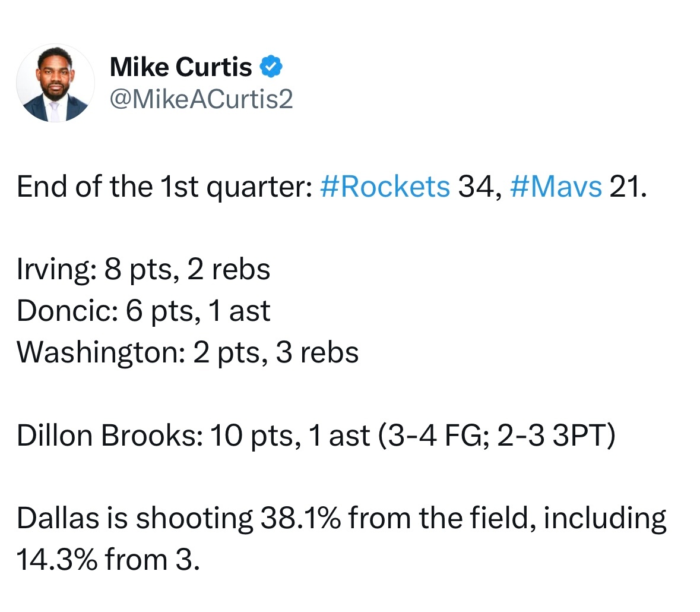Image resolution: width=700 pixels, height=612 pixels.
Task: Click the "Dallas is shooting" text
Action: tap(135, 519)
